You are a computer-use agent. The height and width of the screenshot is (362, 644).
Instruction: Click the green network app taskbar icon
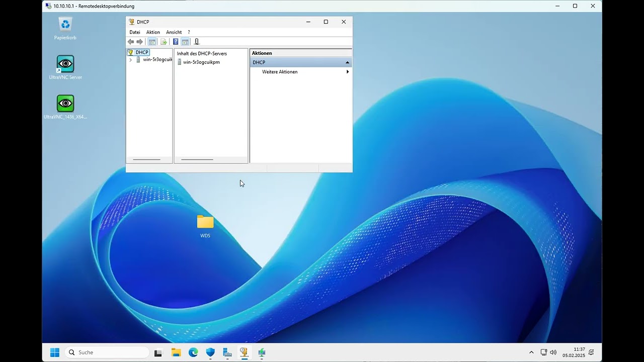point(262,352)
